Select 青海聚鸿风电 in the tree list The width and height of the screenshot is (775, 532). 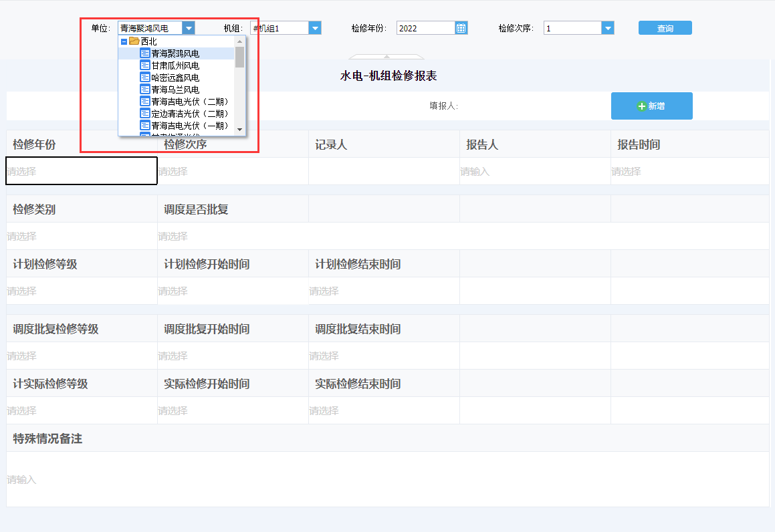(175, 53)
